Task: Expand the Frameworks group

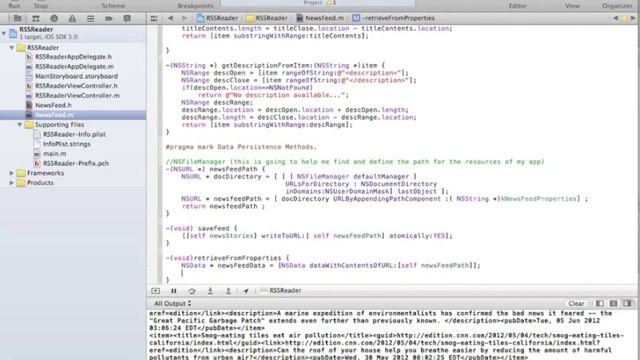Action: [12, 173]
